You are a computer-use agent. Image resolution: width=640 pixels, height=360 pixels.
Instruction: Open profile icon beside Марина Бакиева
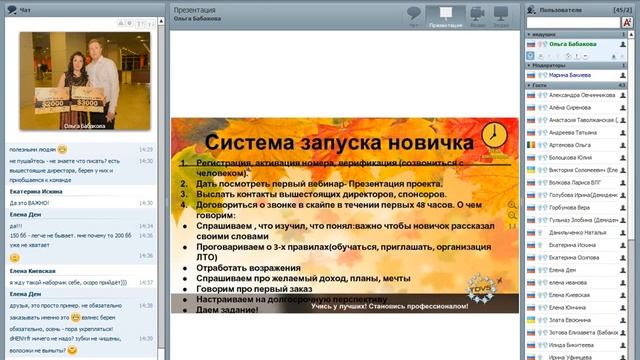pos(623,75)
